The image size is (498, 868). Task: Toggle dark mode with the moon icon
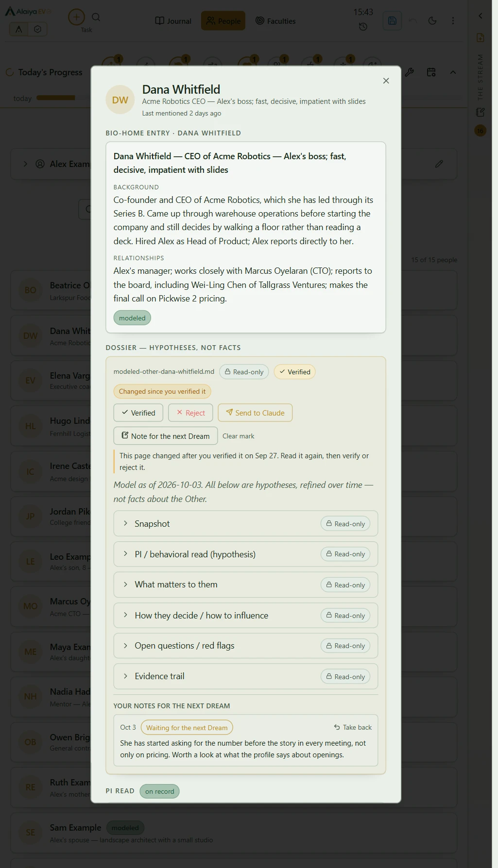432,21
